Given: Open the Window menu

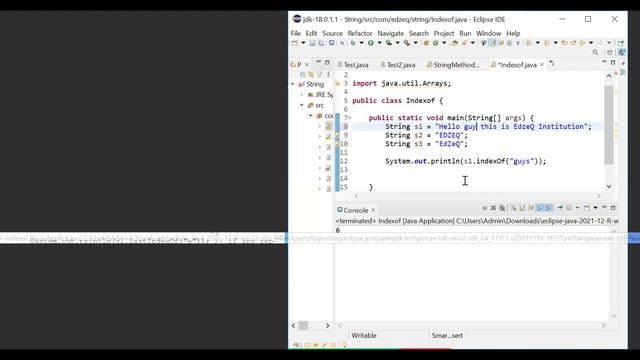Looking at the screenshot, I should point(488,33).
